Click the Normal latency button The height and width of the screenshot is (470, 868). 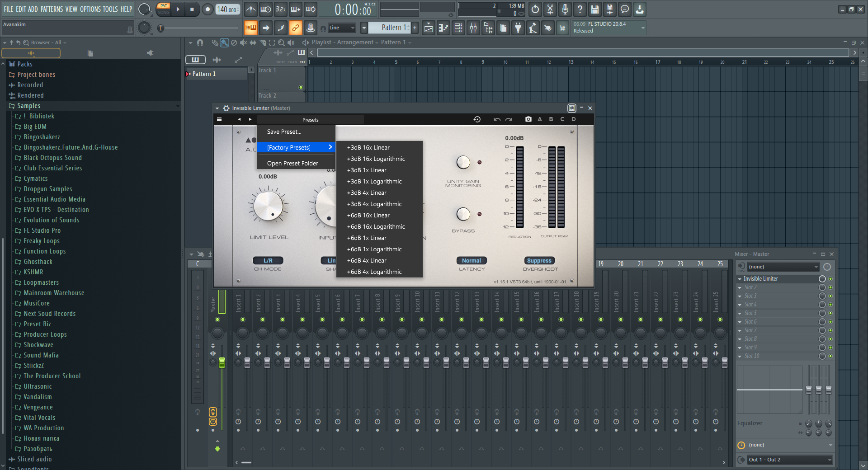coord(472,261)
